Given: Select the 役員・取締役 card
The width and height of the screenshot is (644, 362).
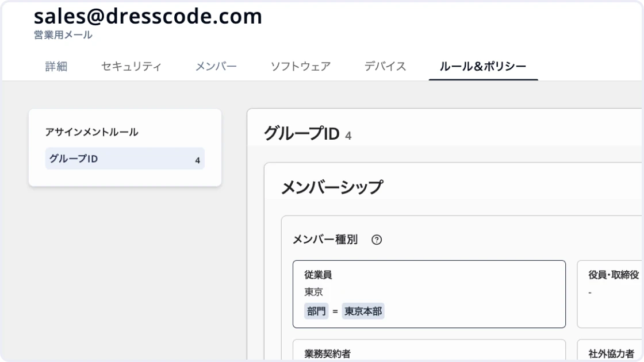Looking at the screenshot, I should pyautogui.click(x=610, y=294).
